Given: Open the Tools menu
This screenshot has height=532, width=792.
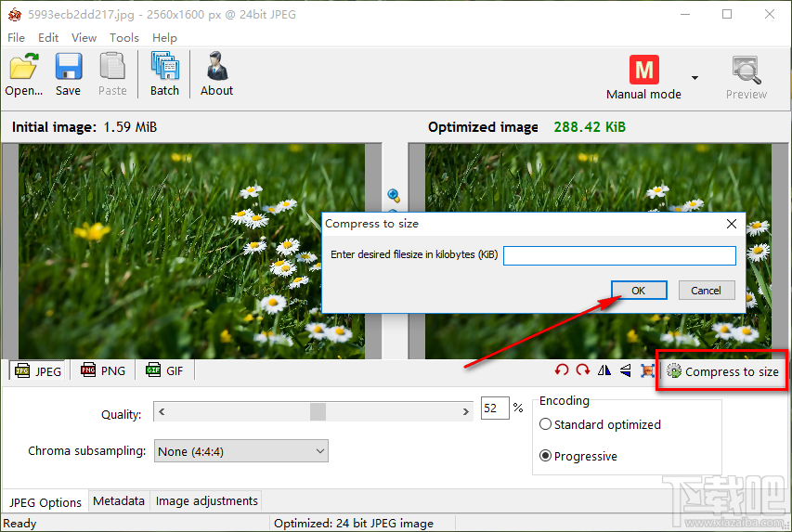Looking at the screenshot, I should tap(124, 38).
